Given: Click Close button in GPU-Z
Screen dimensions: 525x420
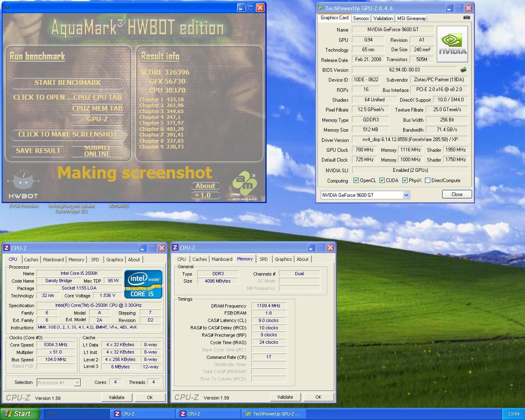Looking at the screenshot, I should [x=457, y=194].
